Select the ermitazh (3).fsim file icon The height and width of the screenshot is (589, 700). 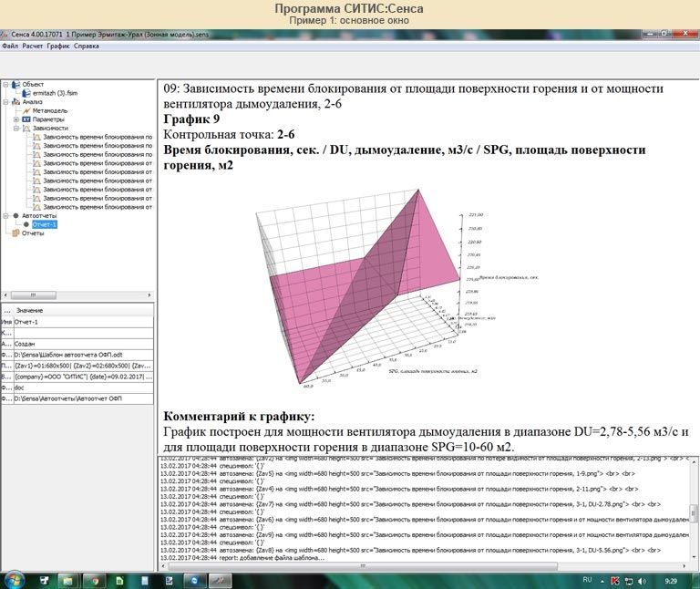26,93
